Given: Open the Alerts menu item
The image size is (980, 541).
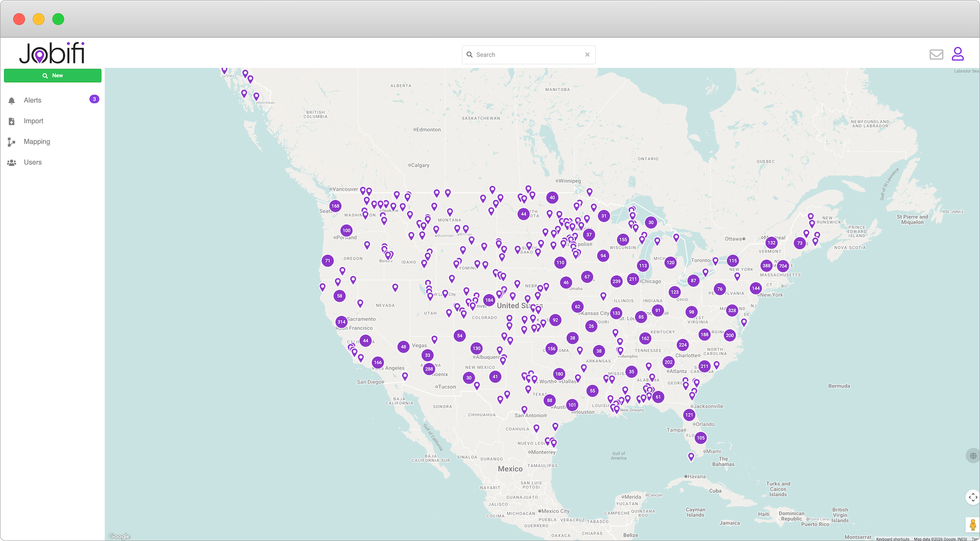Looking at the screenshot, I should pos(33,100).
